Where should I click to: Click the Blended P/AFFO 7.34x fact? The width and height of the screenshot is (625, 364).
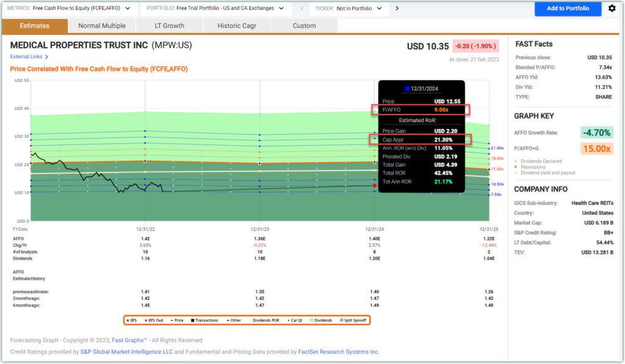click(x=605, y=68)
